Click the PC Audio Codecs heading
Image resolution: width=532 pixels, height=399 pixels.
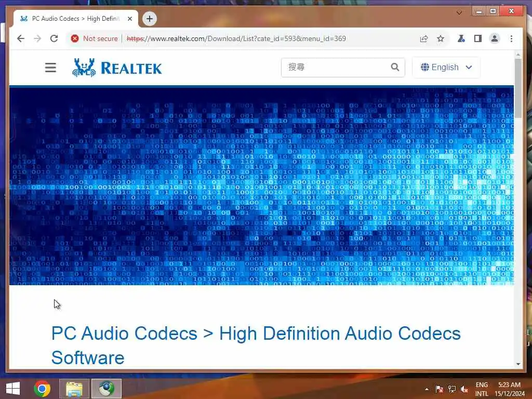coord(256,345)
